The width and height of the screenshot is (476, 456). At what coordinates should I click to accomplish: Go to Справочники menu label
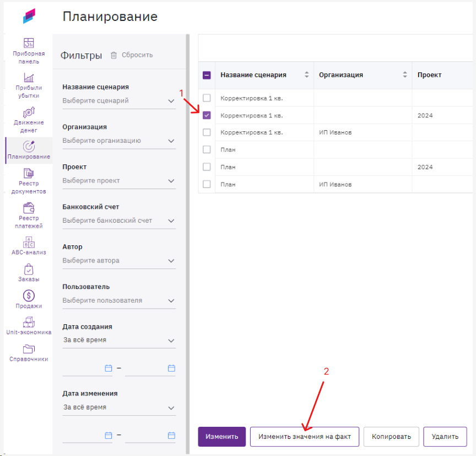pyautogui.click(x=29, y=359)
